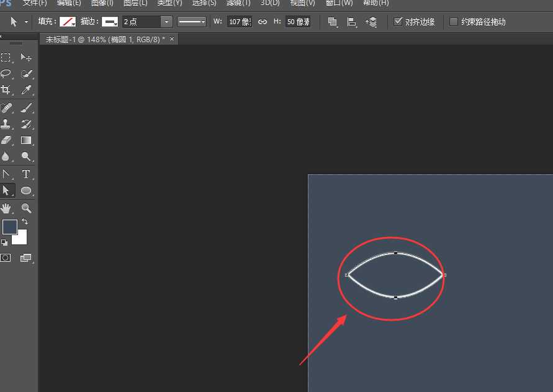
Task: Select the Eraser tool
Action: pyautogui.click(x=6, y=141)
